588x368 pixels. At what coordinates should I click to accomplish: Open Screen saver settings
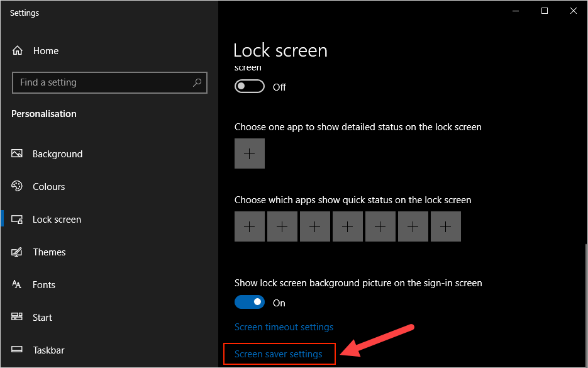pyautogui.click(x=279, y=354)
